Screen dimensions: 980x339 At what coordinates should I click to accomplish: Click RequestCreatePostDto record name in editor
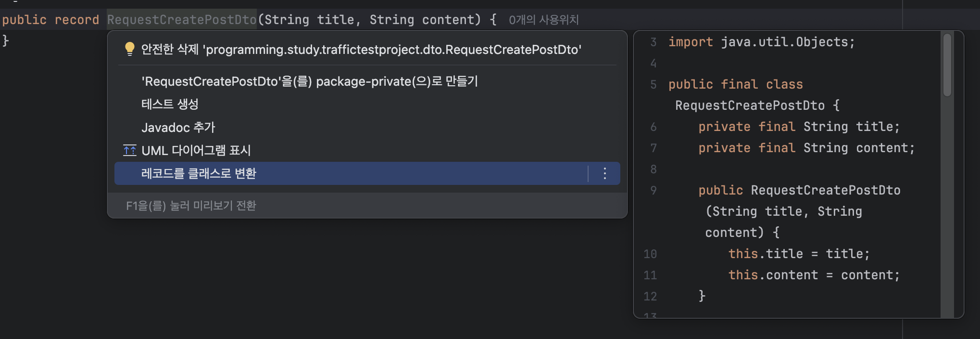coord(182,20)
